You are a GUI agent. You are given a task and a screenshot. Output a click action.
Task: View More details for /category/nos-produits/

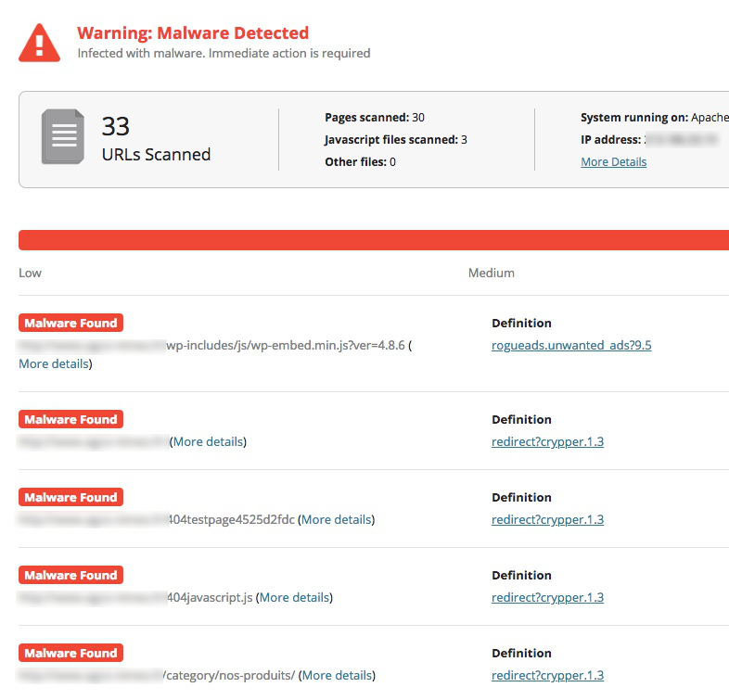click(x=337, y=676)
